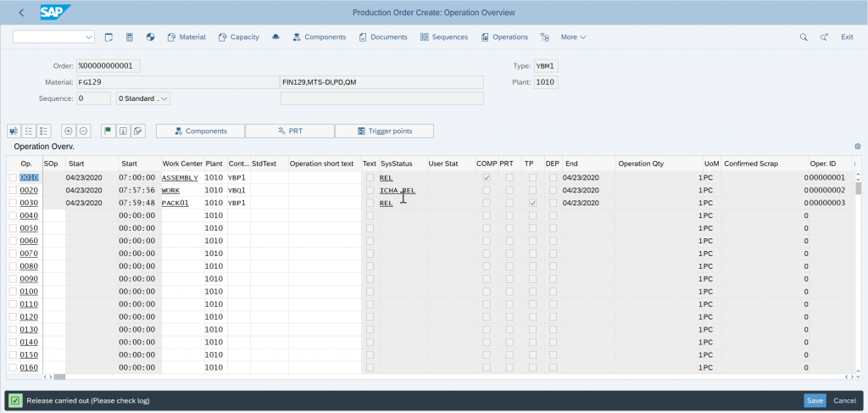Click the Trigger points button

(x=385, y=131)
